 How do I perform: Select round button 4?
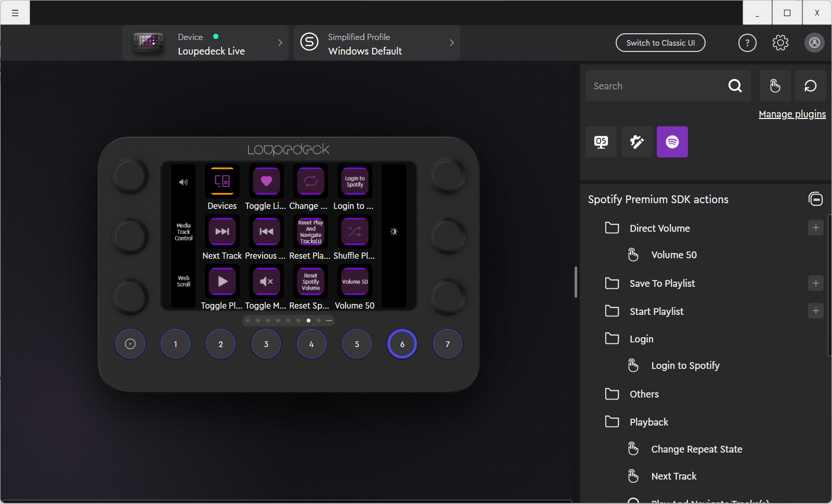(x=311, y=344)
